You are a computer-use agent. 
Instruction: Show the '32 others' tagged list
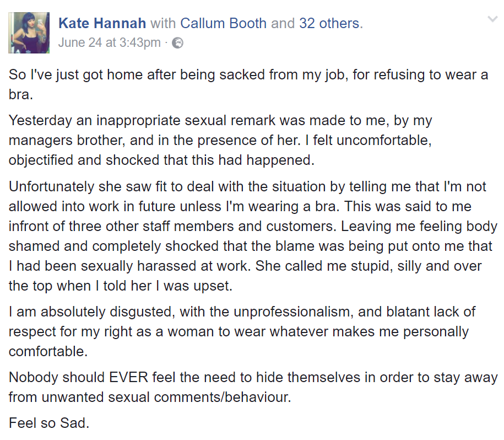click(329, 24)
